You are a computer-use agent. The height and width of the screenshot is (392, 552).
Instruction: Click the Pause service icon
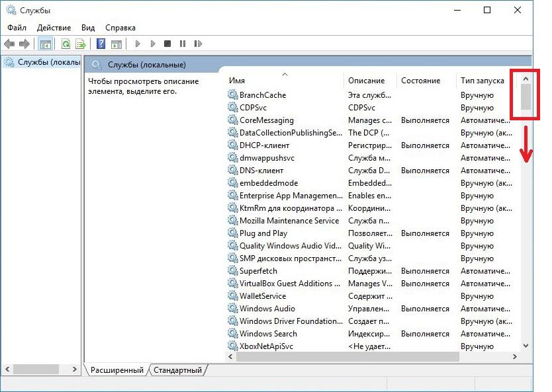(183, 44)
